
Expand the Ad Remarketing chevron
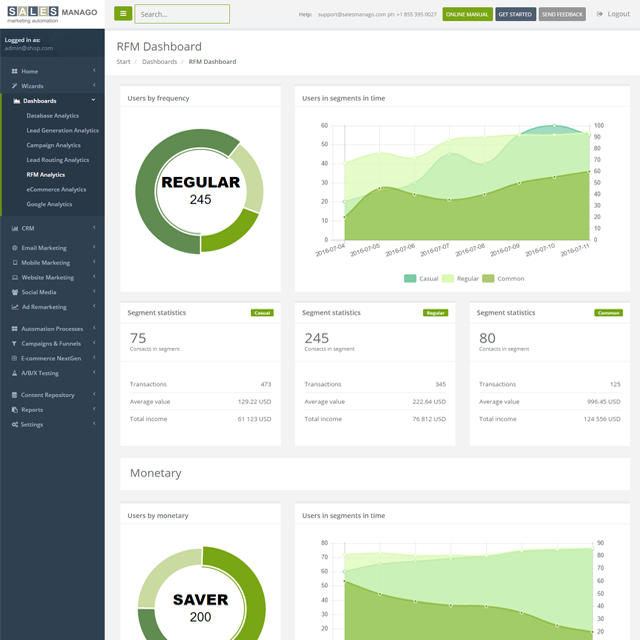tap(94, 306)
